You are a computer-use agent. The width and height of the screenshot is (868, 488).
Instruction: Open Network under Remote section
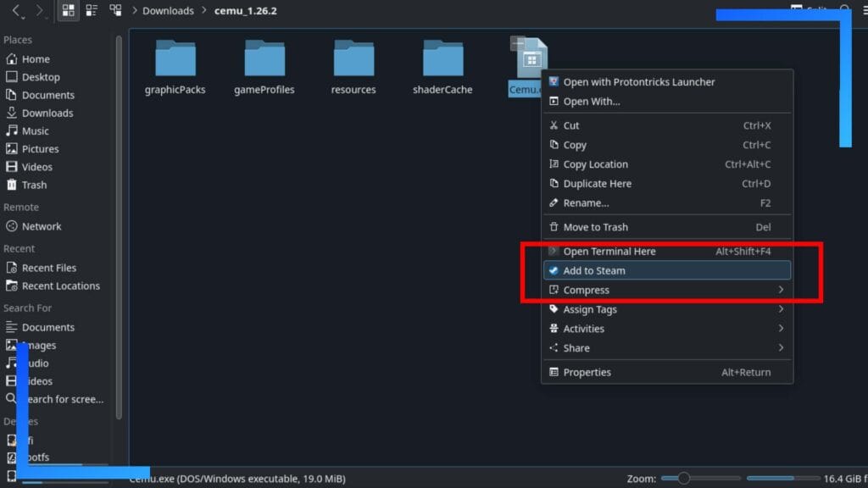pos(41,226)
